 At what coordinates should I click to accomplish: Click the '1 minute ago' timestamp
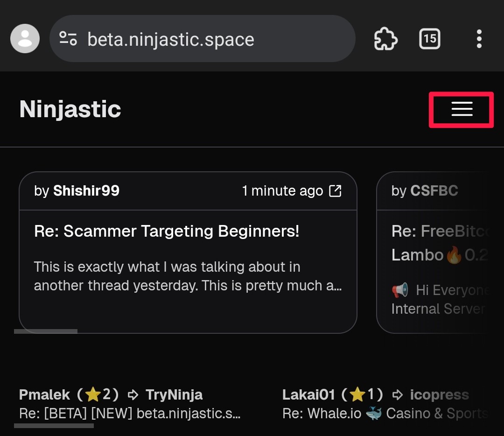[282, 191]
